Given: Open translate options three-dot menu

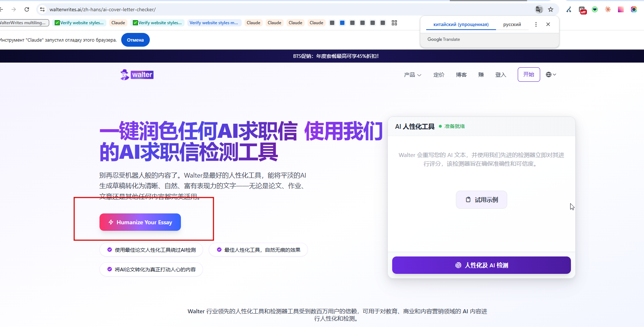Looking at the screenshot, I should tap(536, 24).
